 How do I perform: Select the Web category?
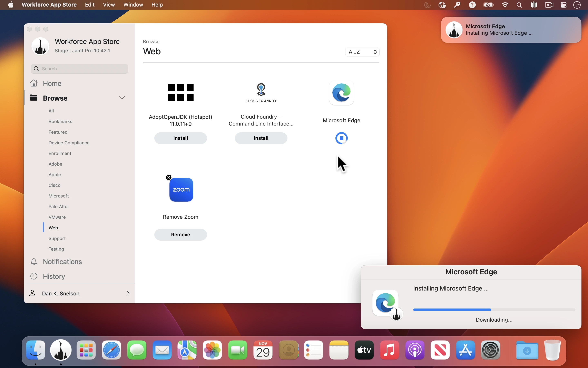53,228
